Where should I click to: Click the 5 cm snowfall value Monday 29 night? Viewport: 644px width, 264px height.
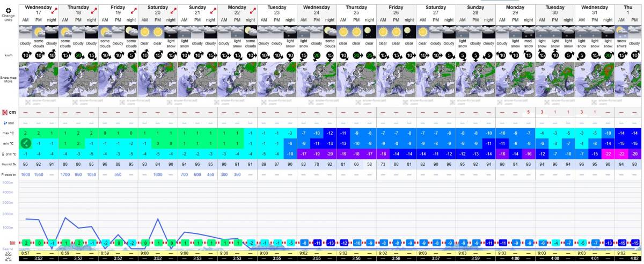pyautogui.click(x=528, y=112)
